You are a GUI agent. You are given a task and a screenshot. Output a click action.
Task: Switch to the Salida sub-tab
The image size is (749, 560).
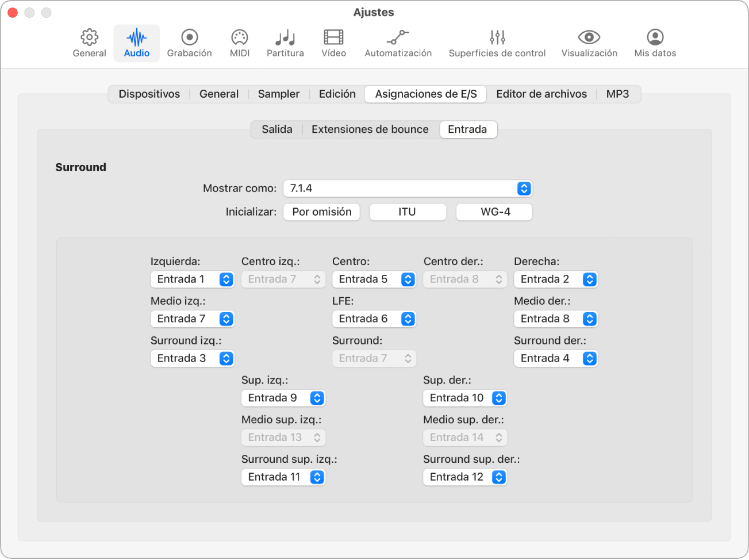coord(277,129)
